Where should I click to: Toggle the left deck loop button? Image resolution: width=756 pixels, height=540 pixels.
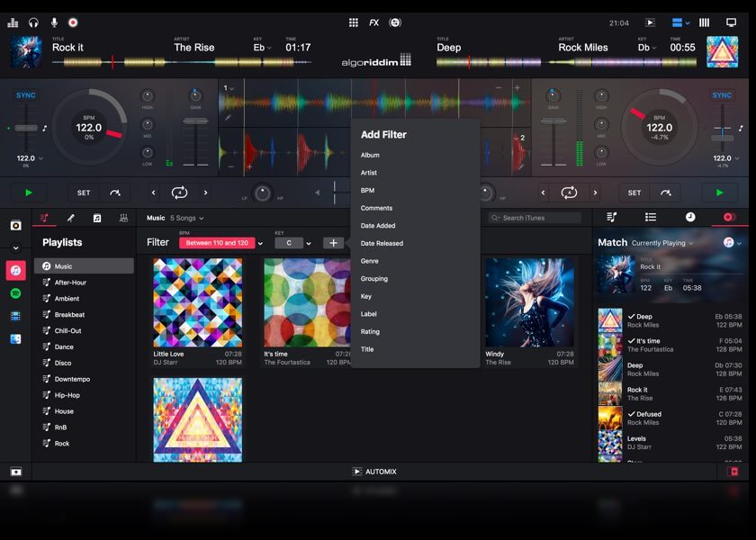pyautogui.click(x=179, y=193)
